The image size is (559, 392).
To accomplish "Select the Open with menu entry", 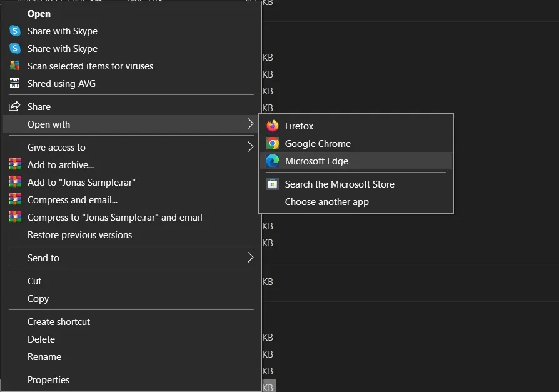I will [x=131, y=124].
